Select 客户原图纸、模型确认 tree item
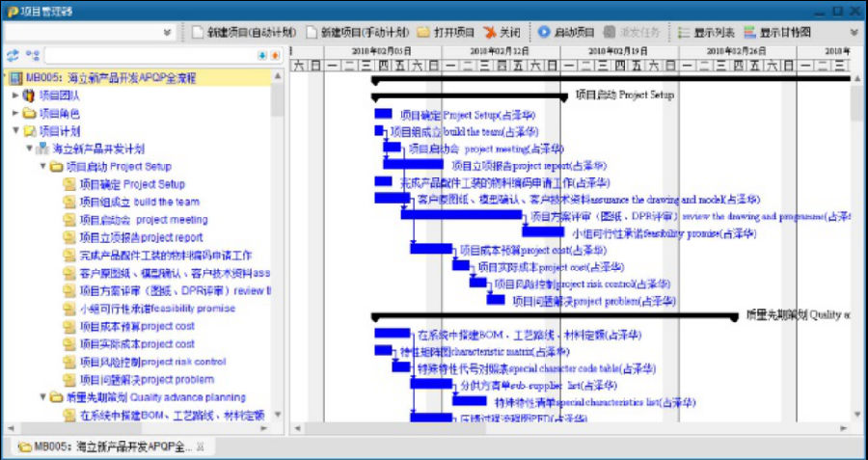Viewport: 868px width, 460px height. [x=175, y=273]
